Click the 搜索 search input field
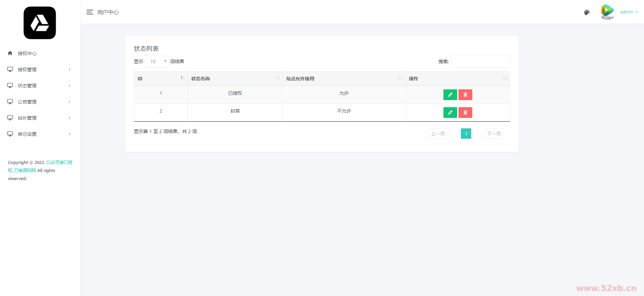The image size is (644, 296). point(480,61)
